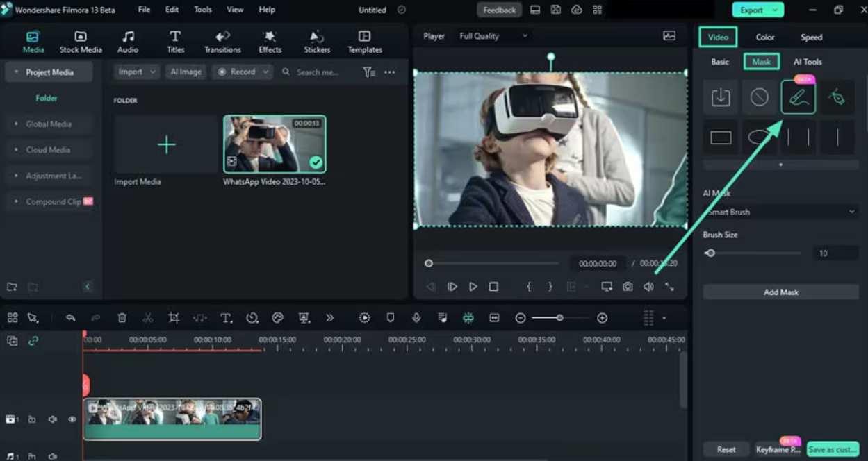Open the Record dropdown
Image resolution: width=868 pixels, height=461 pixels.
pyautogui.click(x=242, y=72)
